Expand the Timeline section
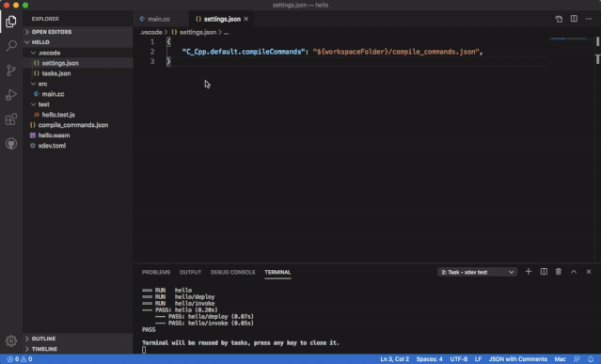Screen dimensions: 601x364 click(x=78, y=349)
